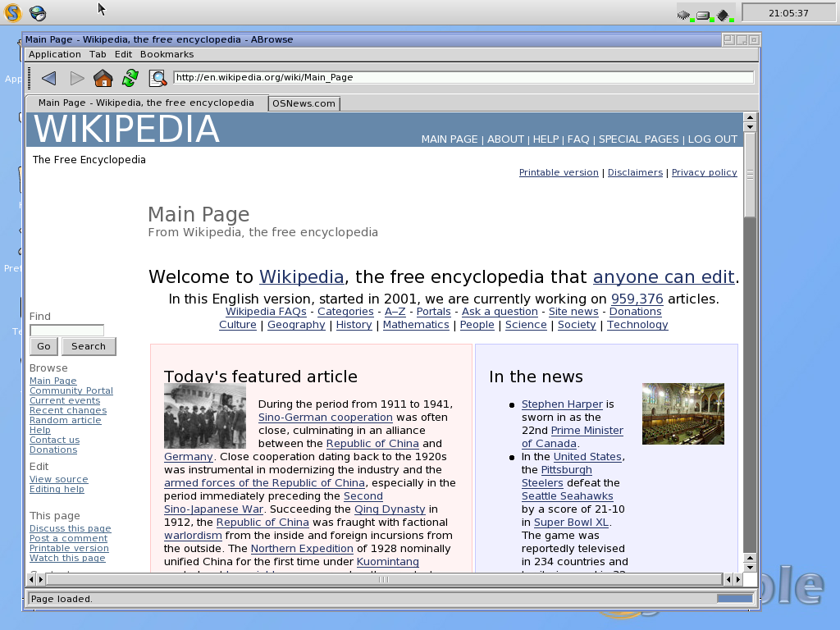Click the Find text box in sidebar
The height and width of the screenshot is (630, 840).
pyautogui.click(x=66, y=331)
